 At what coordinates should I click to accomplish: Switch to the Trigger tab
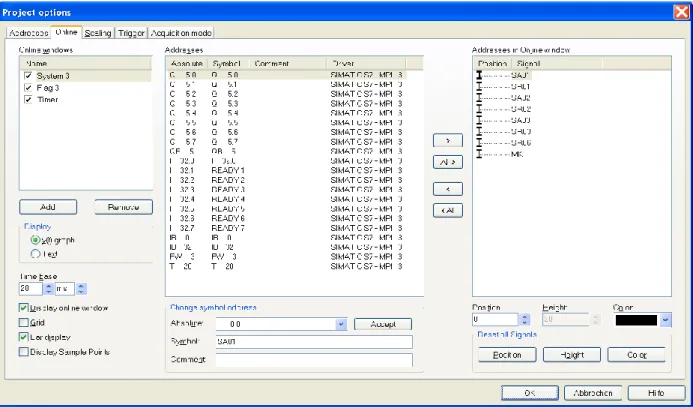pos(131,33)
